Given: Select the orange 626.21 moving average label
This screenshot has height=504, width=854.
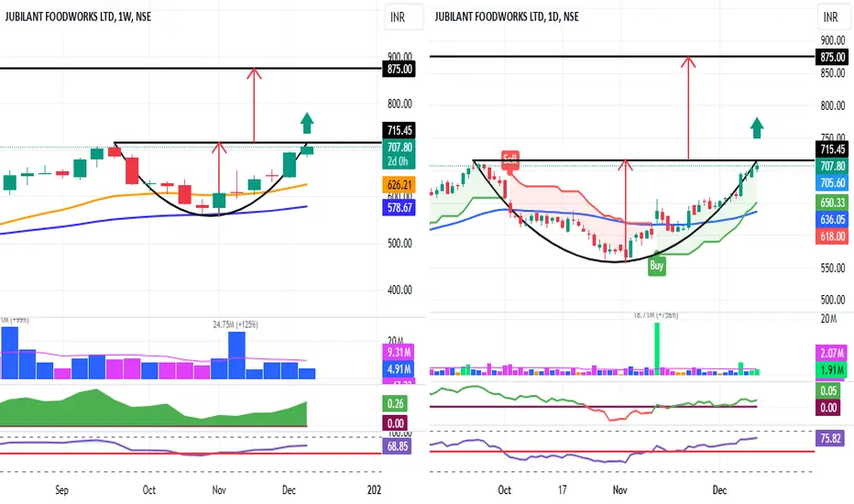Looking at the screenshot, I should click(400, 185).
